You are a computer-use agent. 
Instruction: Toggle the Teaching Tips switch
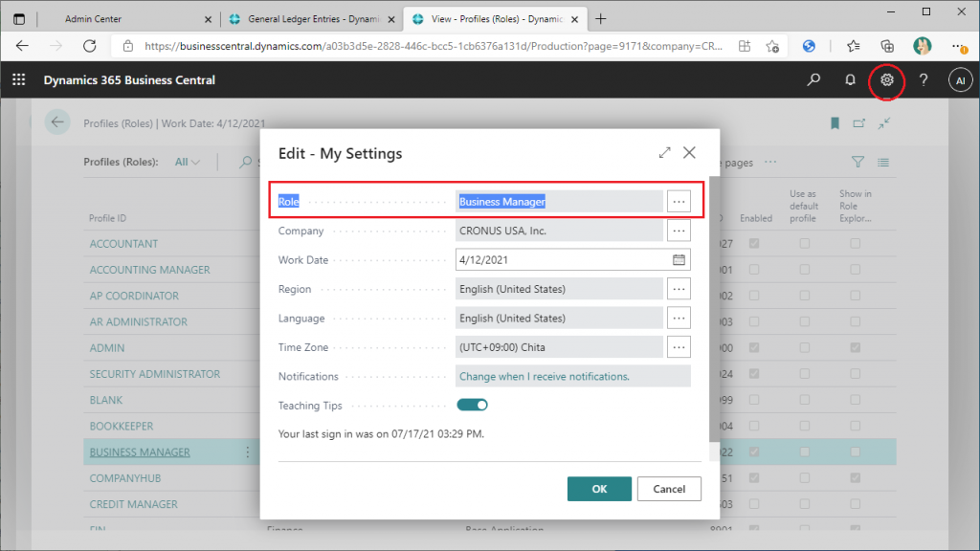click(472, 405)
